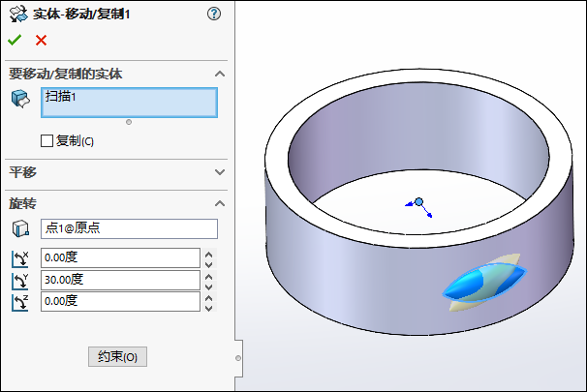
Task: Click the 点1@原点 rotation origin field
Action: coord(129,228)
